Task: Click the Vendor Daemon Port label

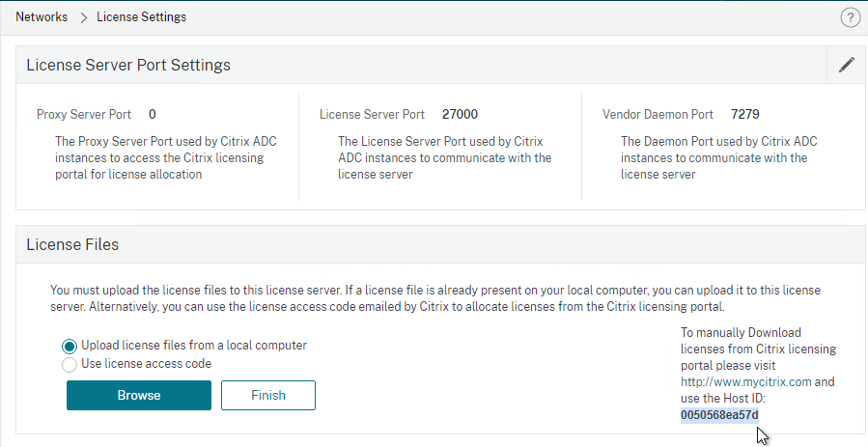Action: pyautogui.click(x=658, y=115)
